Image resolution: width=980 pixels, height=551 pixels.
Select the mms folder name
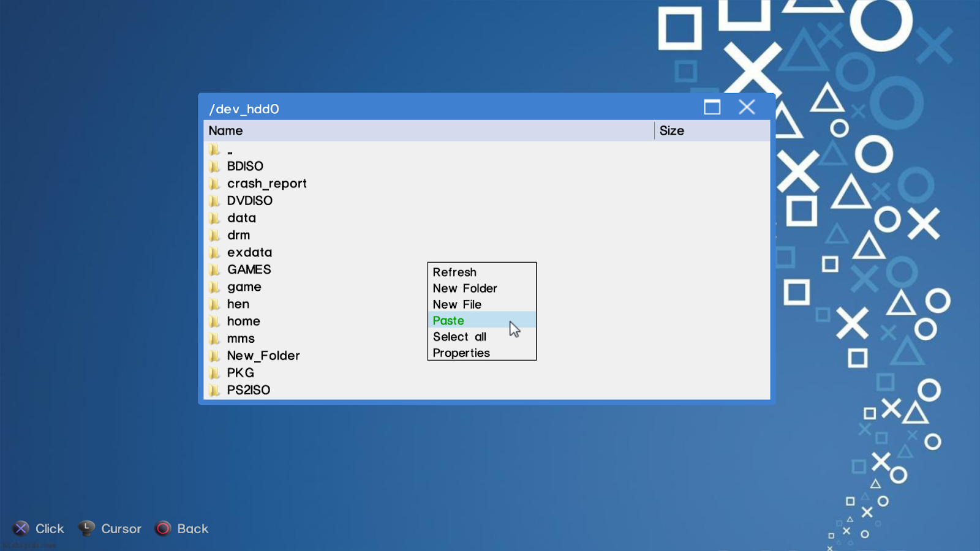[x=241, y=338]
